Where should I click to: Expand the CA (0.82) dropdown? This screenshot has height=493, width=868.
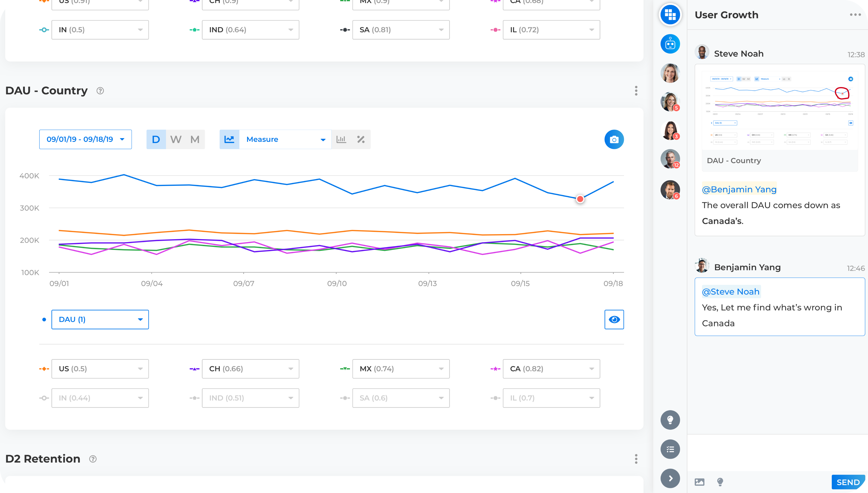tap(551, 369)
